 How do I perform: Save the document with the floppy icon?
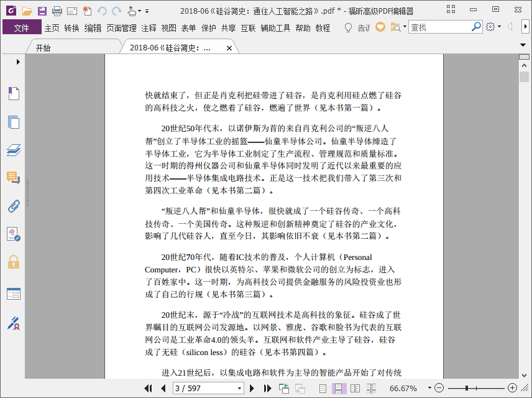point(42,11)
